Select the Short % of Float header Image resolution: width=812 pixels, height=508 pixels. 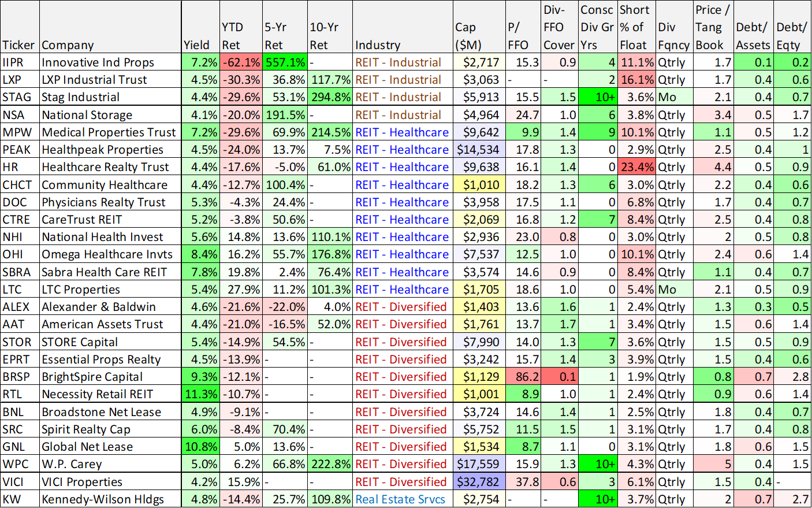click(x=636, y=27)
